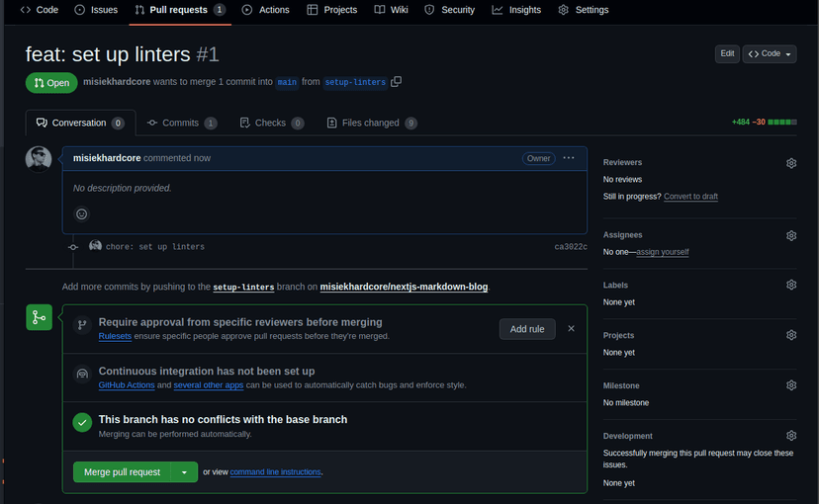Open Labels settings gear
Viewport: 819px width, 504px height.
point(790,286)
